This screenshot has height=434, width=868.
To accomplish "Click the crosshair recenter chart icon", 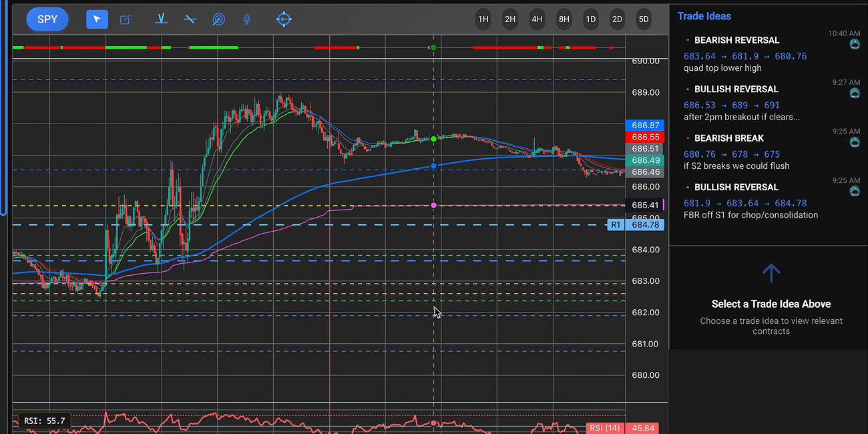I will 284,19.
